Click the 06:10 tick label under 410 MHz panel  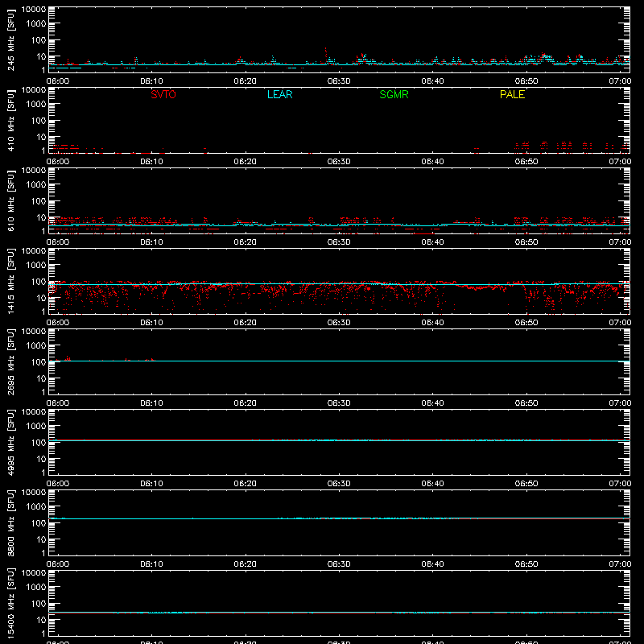coord(151,162)
